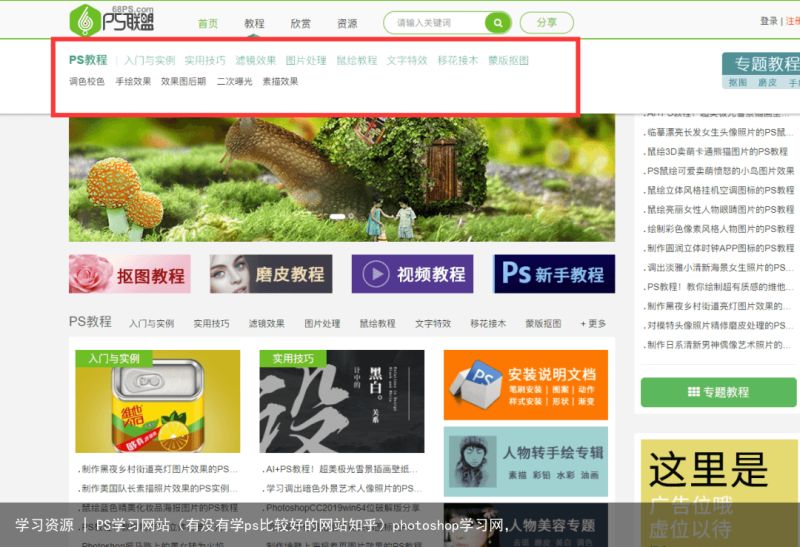Click the 分享 button
Screen dimensions: 800x547
pos(546,23)
